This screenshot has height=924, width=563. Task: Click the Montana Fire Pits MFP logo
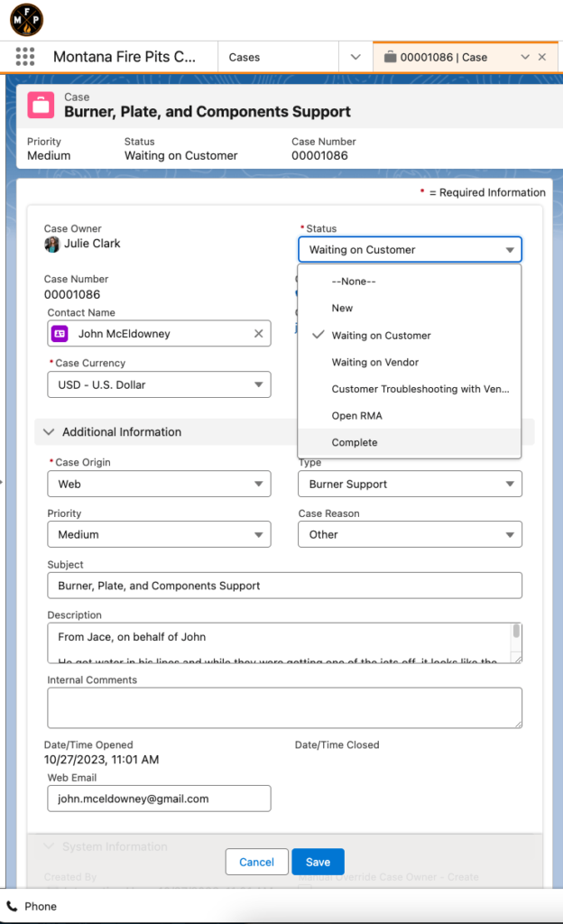coord(26,20)
